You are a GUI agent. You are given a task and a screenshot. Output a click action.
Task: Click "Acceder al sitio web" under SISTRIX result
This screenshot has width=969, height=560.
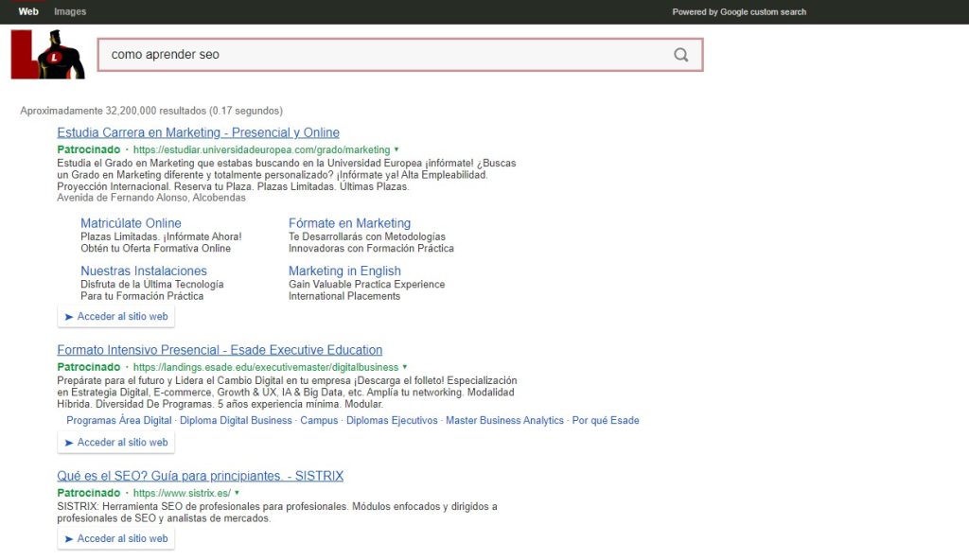(x=115, y=537)
